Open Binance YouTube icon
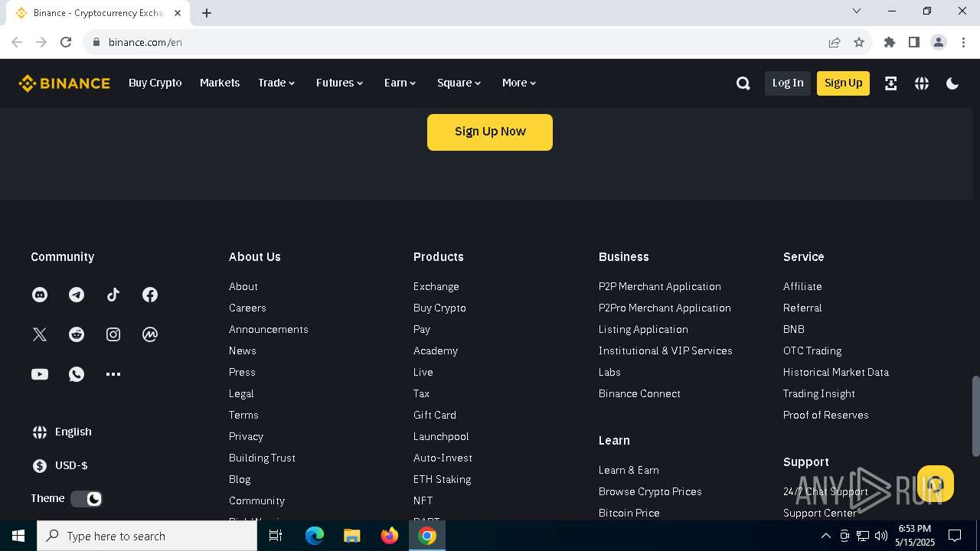The height and width of the screenshot is (551, 980). coord(40,374)
